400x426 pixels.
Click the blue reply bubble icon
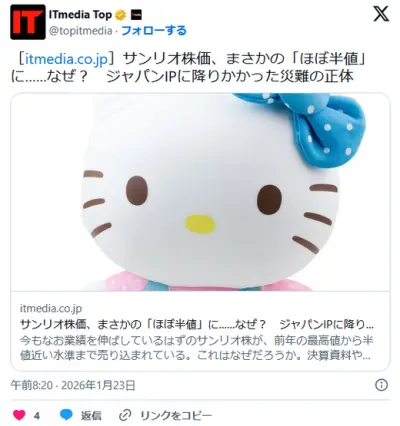(x=66, y=415)
